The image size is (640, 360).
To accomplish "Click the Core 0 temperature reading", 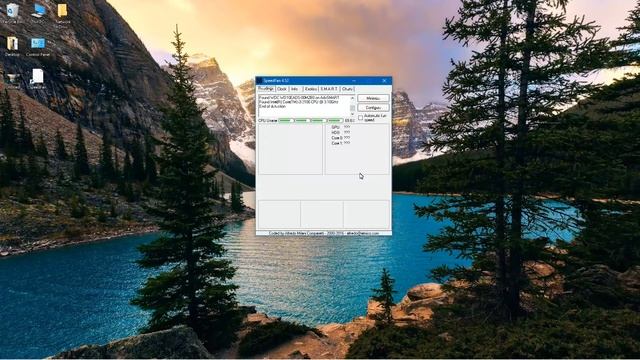I will pos(341,138).
